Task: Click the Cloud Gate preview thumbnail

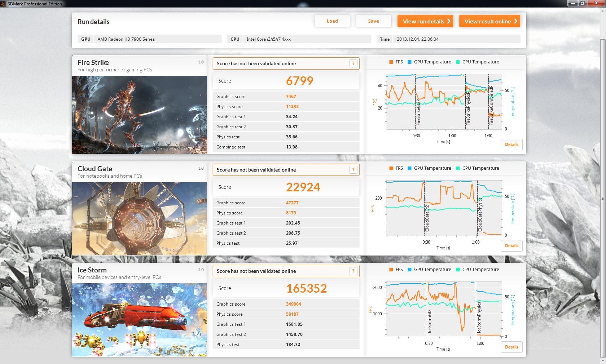Action: [x=140, y=218]
